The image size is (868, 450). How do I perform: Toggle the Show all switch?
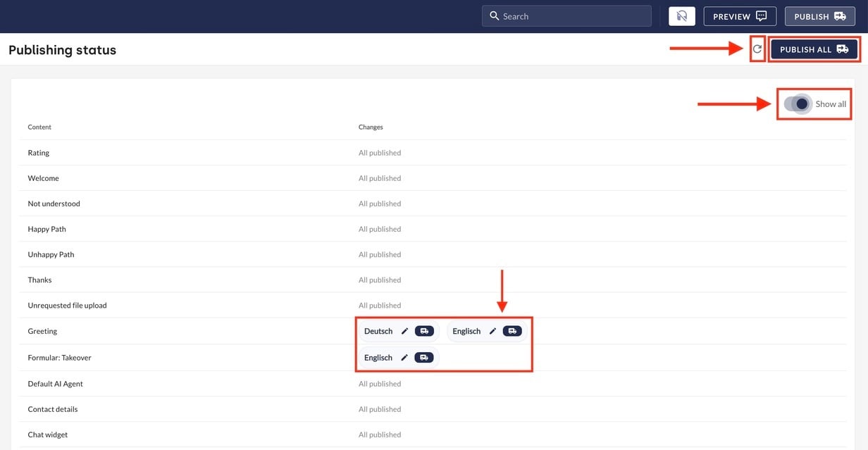(798, 104)
